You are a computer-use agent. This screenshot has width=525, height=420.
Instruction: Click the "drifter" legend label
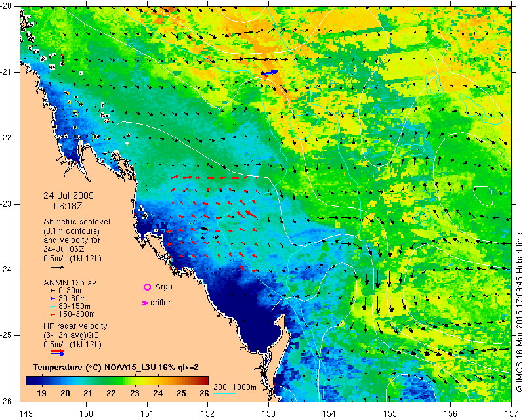pos(160,303)
